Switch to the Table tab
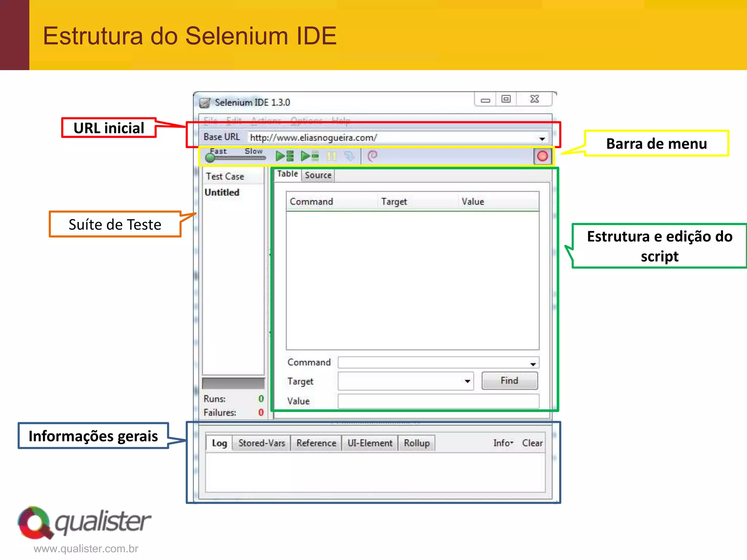747x560 pixels. (x=287, y=174)
